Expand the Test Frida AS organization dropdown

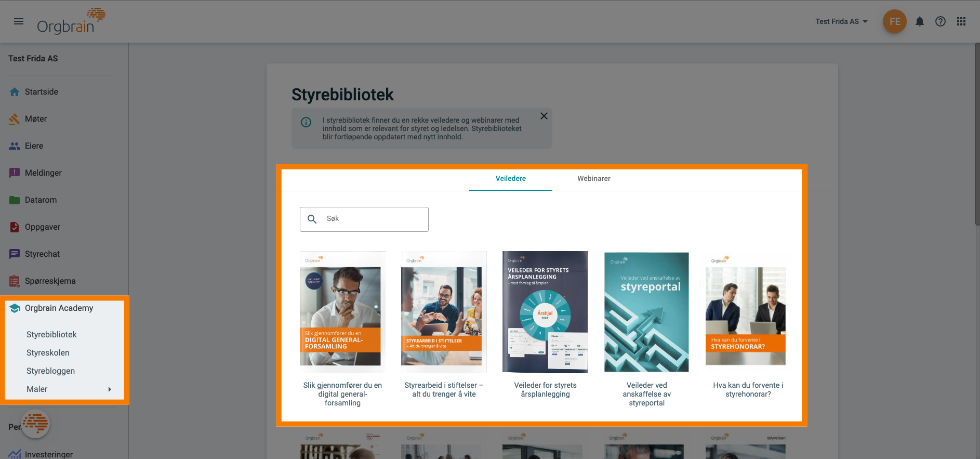click(x=841, y=21)
